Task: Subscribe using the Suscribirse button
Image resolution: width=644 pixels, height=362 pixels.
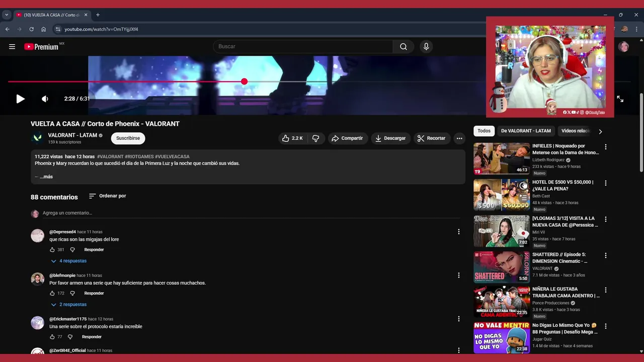Action: click(128, 138)
